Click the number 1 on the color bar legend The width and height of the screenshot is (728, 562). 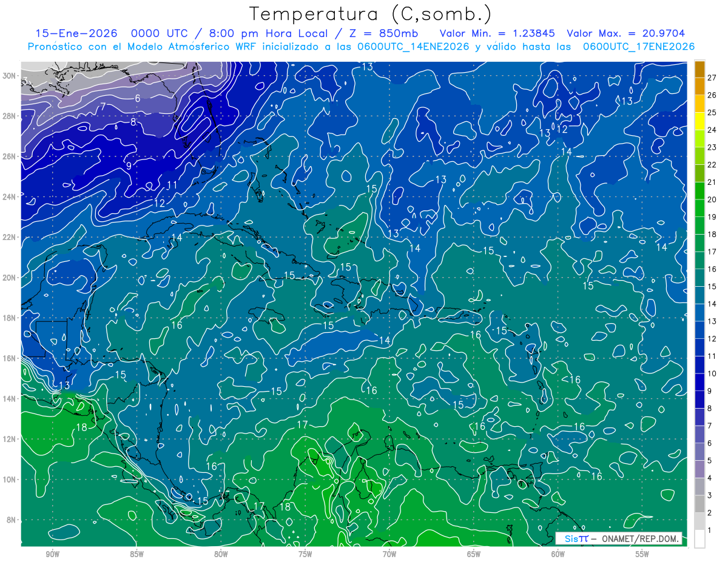click(710, 530)
